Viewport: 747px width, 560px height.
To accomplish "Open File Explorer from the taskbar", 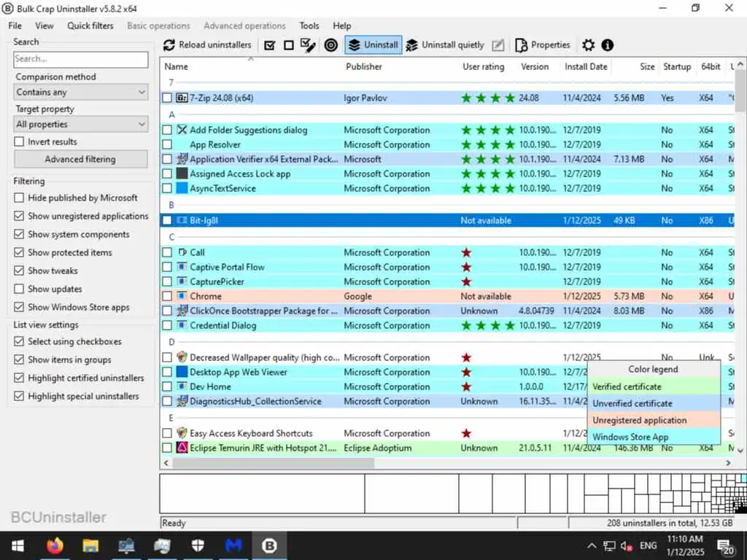I will (x=90, y=545).
